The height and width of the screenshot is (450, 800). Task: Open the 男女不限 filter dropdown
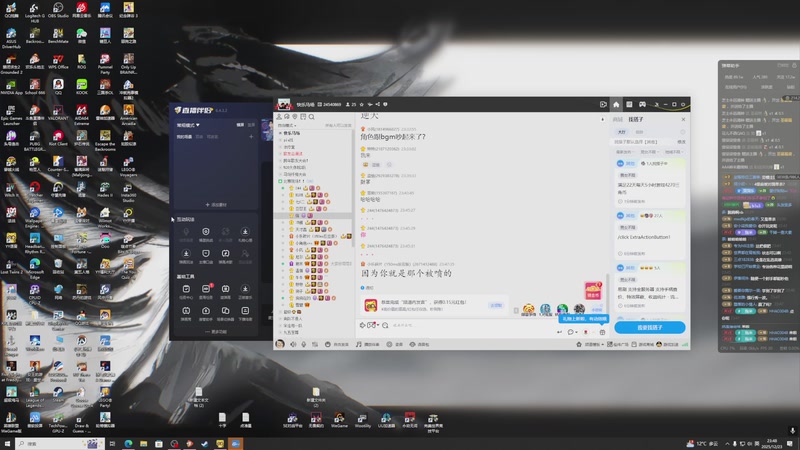(648, 152)
